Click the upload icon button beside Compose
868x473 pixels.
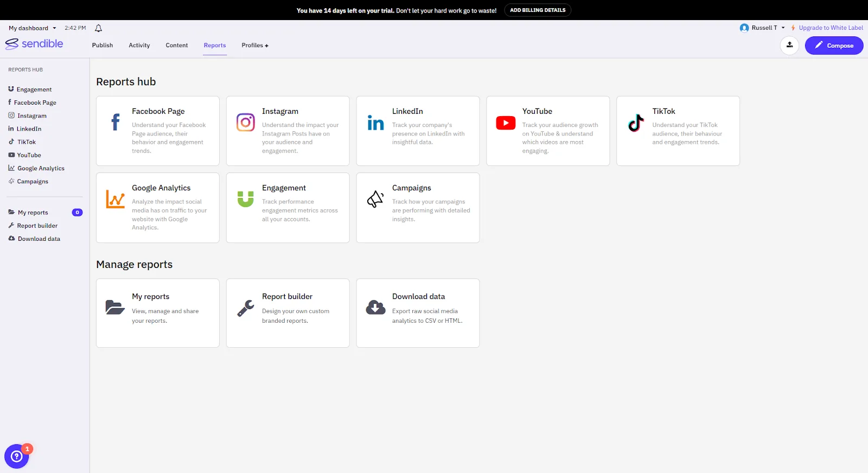point(789,46)
